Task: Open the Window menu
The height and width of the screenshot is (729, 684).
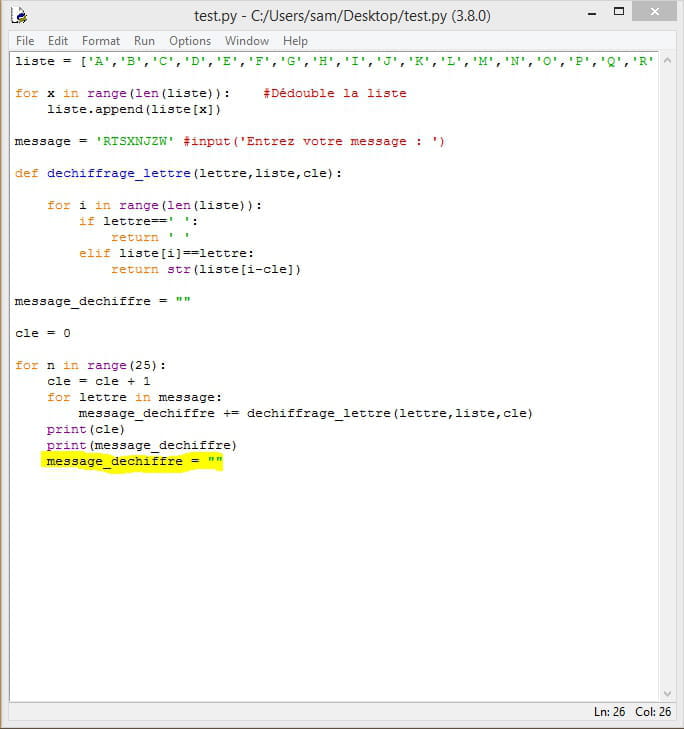Action: (247, 41)
